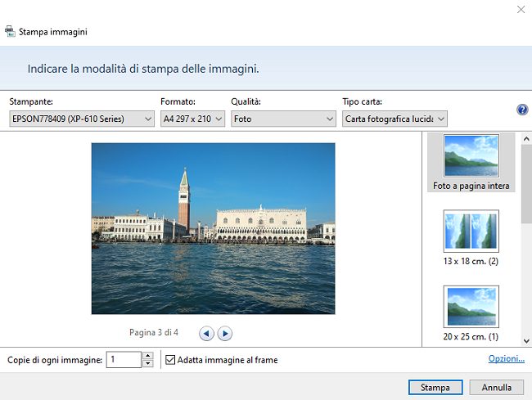Expand the Tipo carta dropdown
Image resolution: width=532 pixels, height=400 pixels.
coord(394,119)
